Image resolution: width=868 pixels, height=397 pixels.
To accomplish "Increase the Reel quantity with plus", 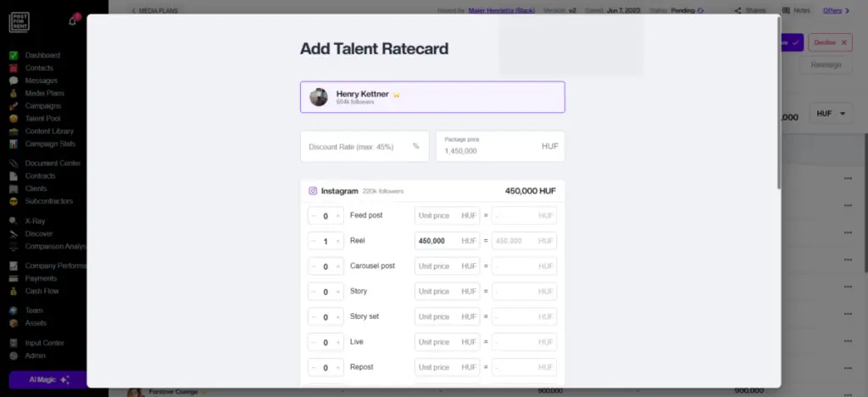I will [x=338, y=241].
